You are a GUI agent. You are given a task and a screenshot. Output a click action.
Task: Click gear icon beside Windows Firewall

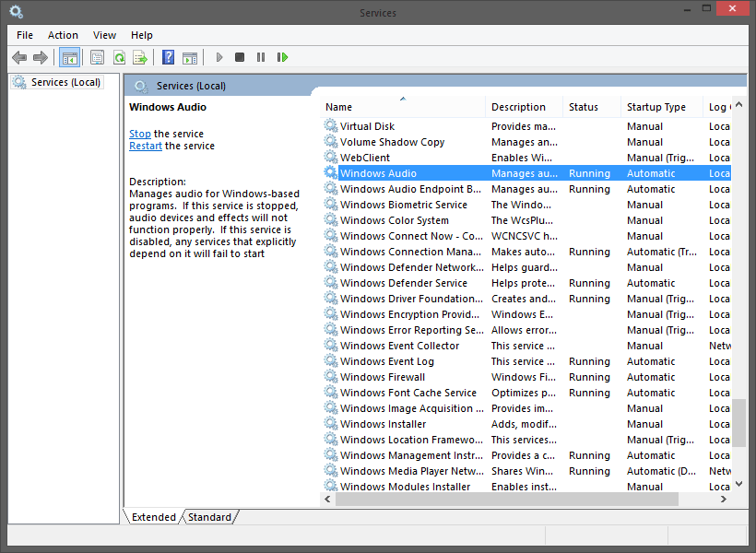pos(330,377)
